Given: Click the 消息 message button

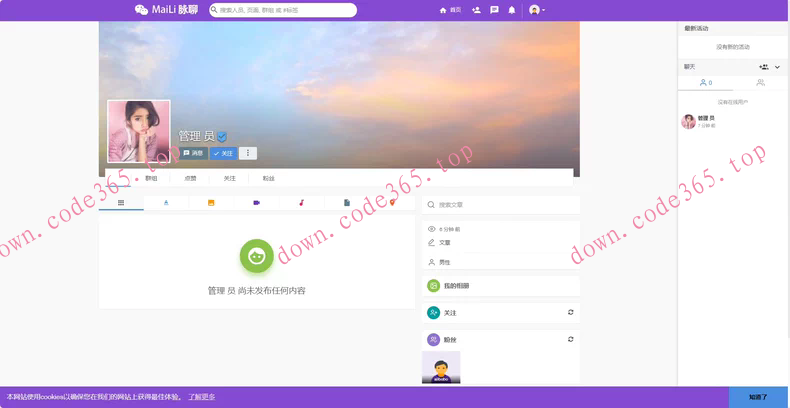Looking at the screenshot, I should [193, 153].
